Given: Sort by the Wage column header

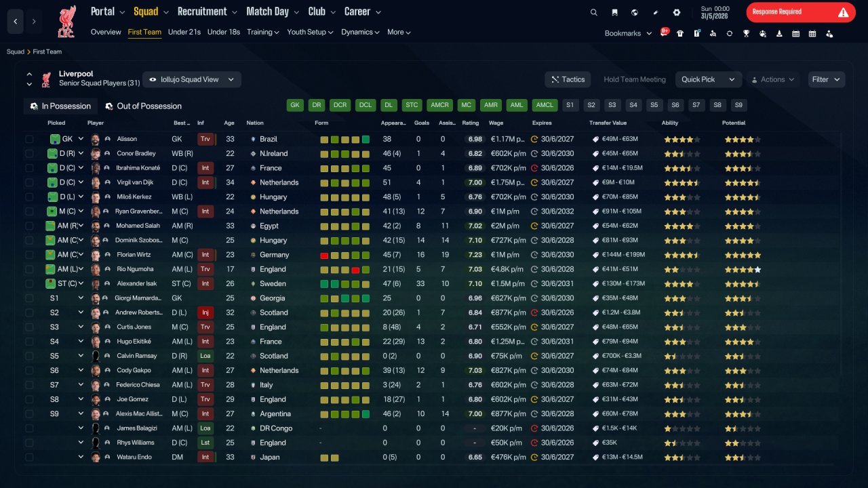Looking at the screenshot, I should pos(496,123).
